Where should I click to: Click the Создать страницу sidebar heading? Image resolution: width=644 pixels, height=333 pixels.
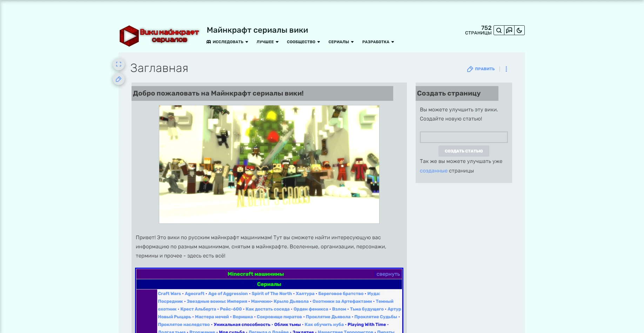(x=449, y=93)
